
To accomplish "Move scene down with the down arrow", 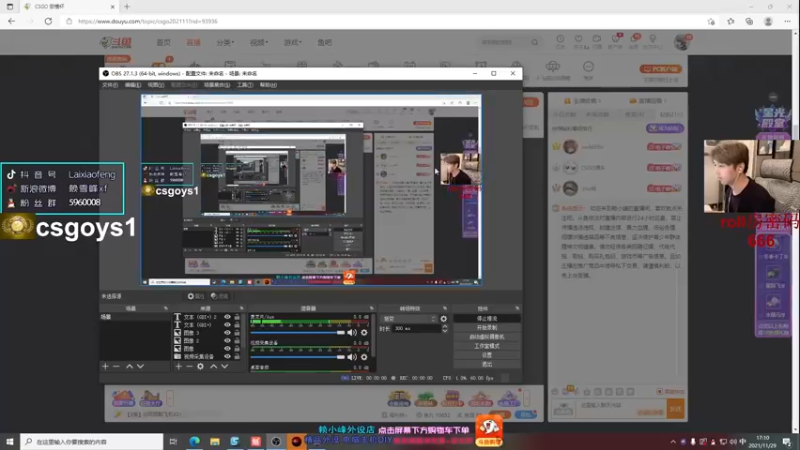I will point(140,366).
